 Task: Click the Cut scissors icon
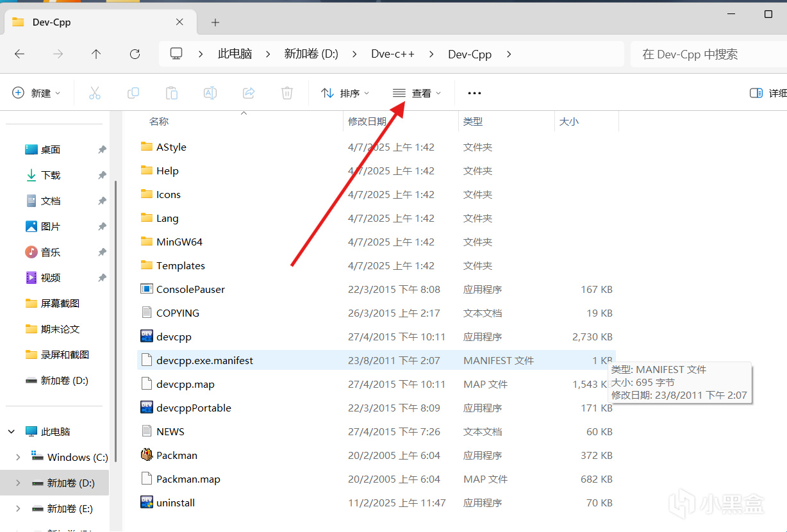click(x=95, y=93)
